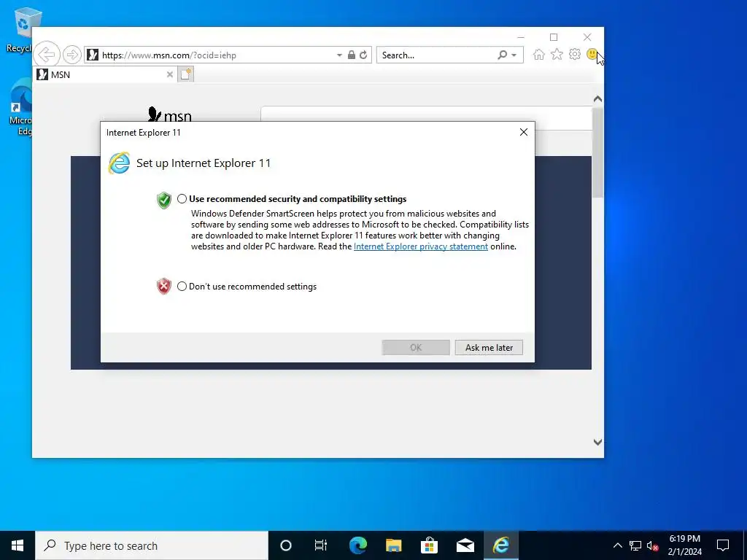Click the muted volume tray icon
The width and height of the screenshot is (747, 560).
(x=653, y=545)
